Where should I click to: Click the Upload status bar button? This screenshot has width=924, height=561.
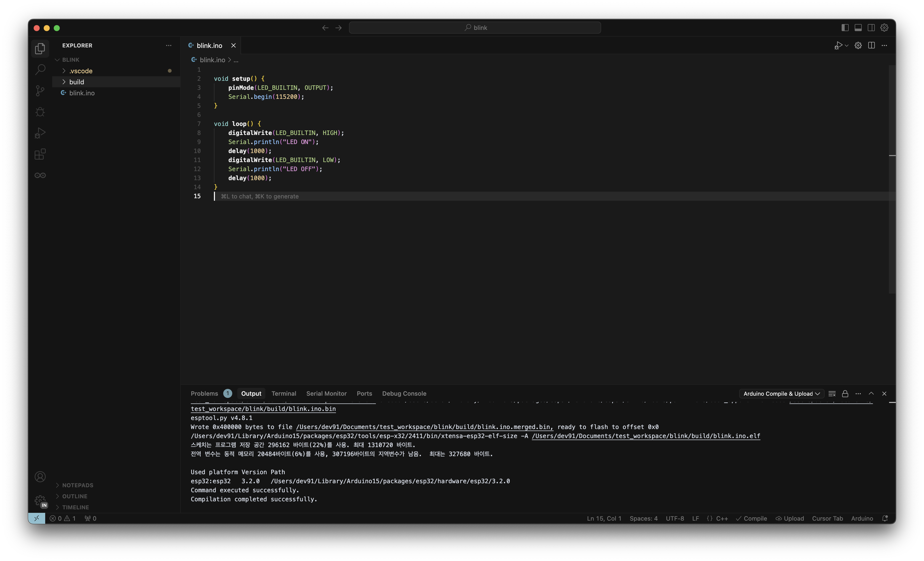point(790,518)
